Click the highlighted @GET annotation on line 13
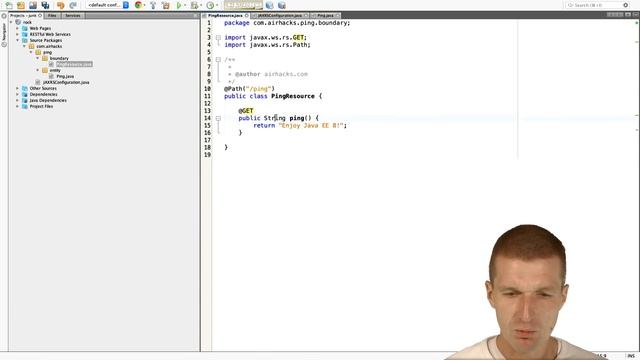Image resolution: width=640 pixels, height=360 pixels. [x=246, y=111]
